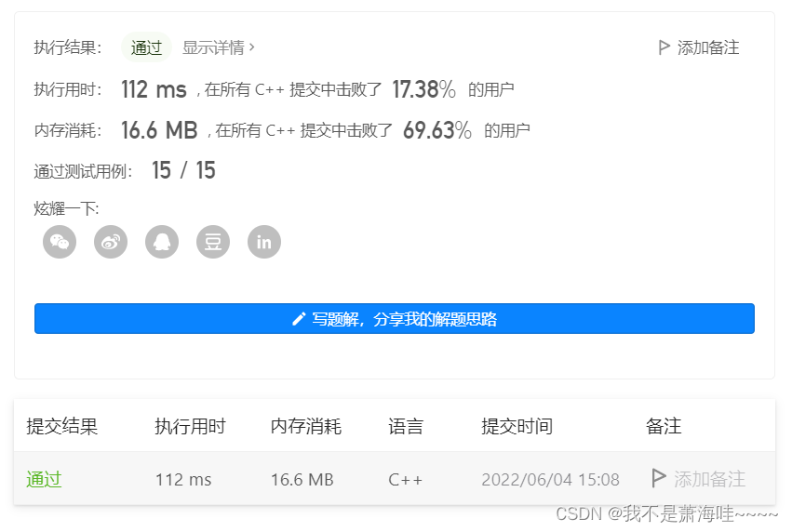Viewport: 792px width, 532px height.
Task: Select 提交时间 column header
Action: (517, 426)
